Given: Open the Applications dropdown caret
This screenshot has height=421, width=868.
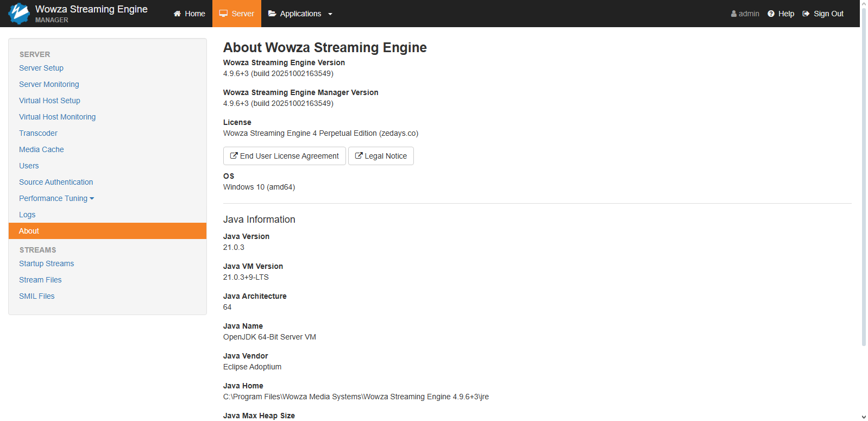Looking at the screenshot, I should 330,14.
